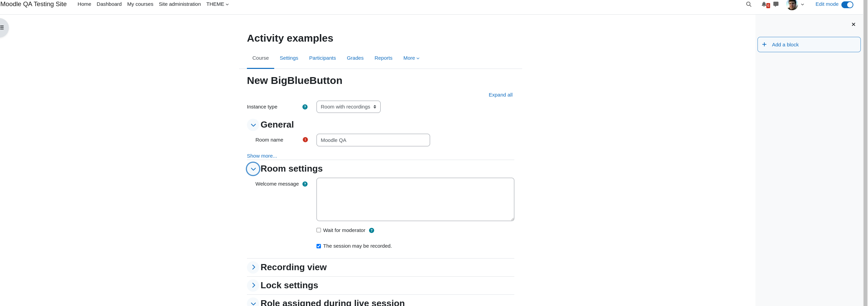The image size is (868, 306).
Task: Click into the Room name field
Action: (373, 140)
